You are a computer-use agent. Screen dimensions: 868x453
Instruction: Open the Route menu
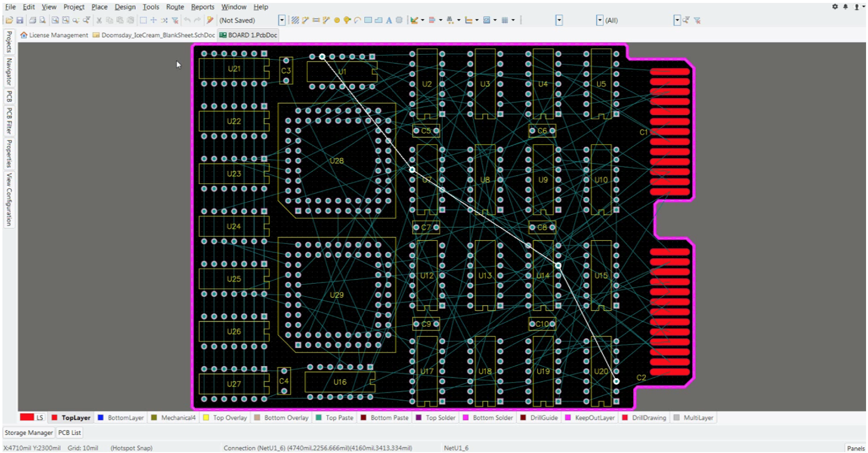click(175, 7)
